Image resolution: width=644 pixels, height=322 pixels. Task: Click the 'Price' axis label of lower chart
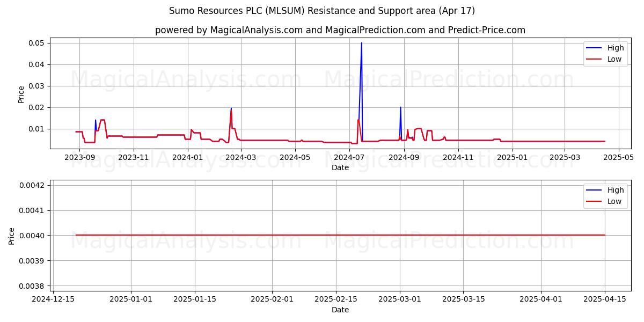(12, 236)
